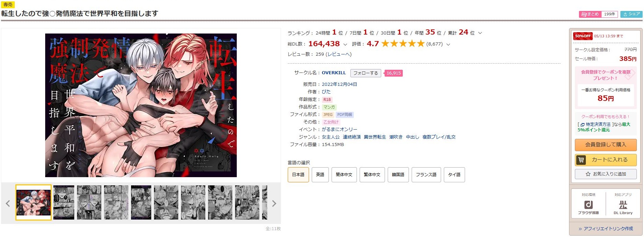Select the second sample page thumbnail
The image size is (644, 237).
[64, 202]
